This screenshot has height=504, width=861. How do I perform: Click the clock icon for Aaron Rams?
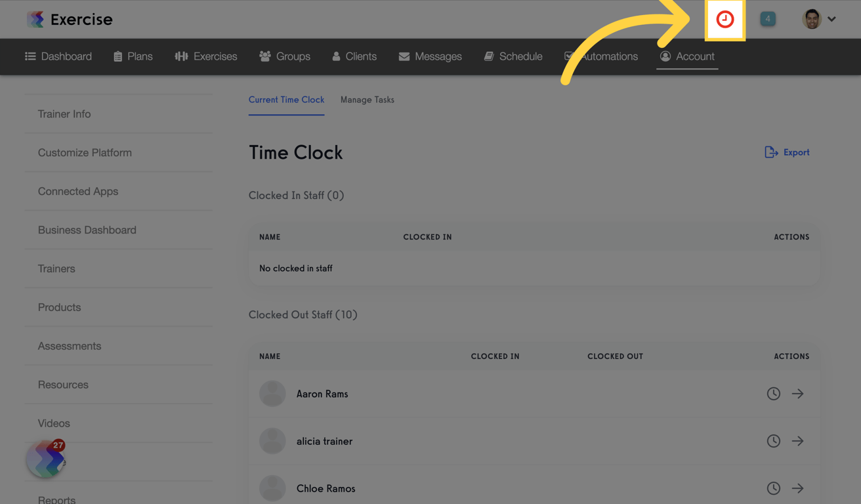[x=773, y=393]
